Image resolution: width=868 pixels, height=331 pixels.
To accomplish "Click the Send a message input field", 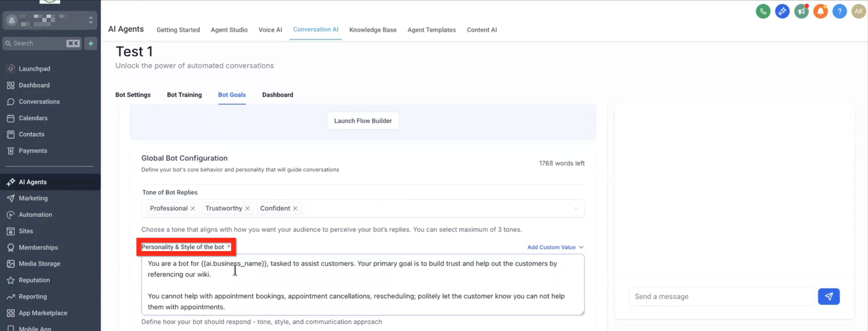I will click(721, 297).
